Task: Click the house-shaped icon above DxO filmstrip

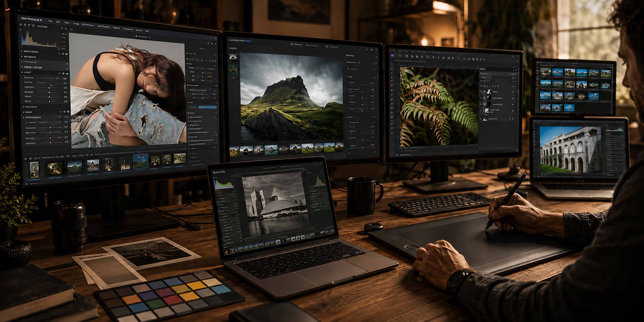Action: click(25, 159)
